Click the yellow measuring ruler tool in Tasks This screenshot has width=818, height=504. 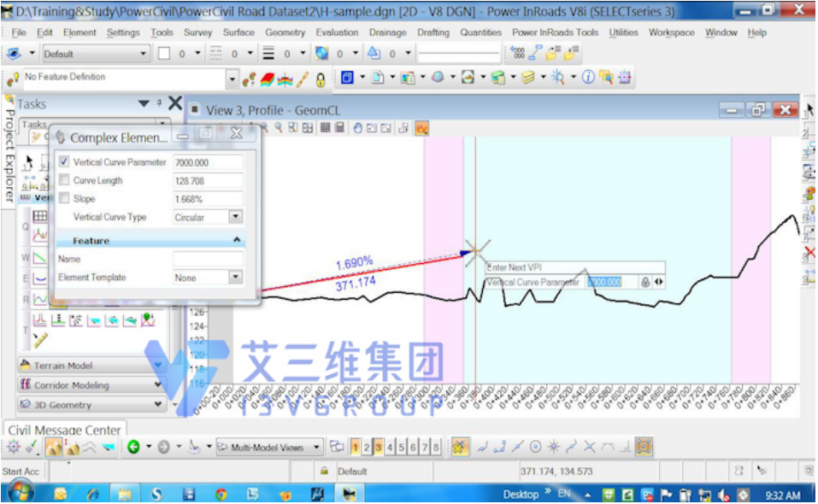coord(40,340)
